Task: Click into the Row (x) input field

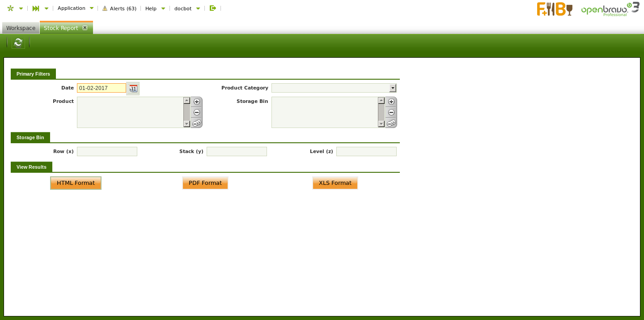Action: [x=107, y=152]
